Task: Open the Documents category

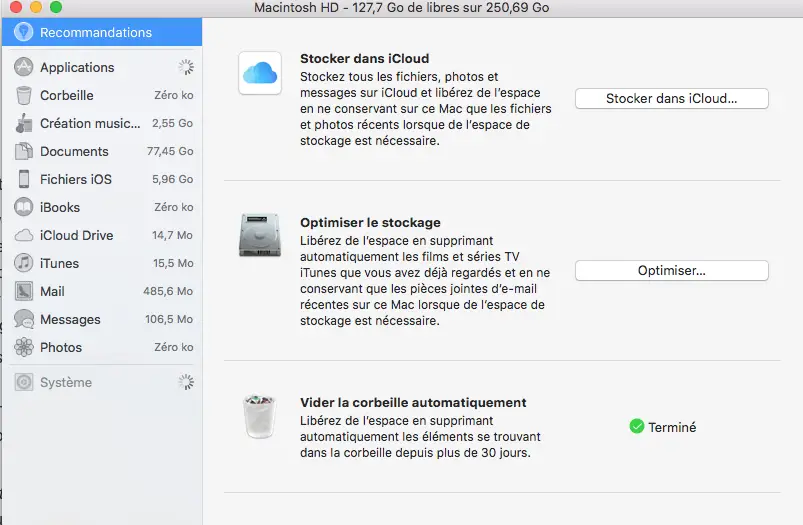Action: [102, 151]
